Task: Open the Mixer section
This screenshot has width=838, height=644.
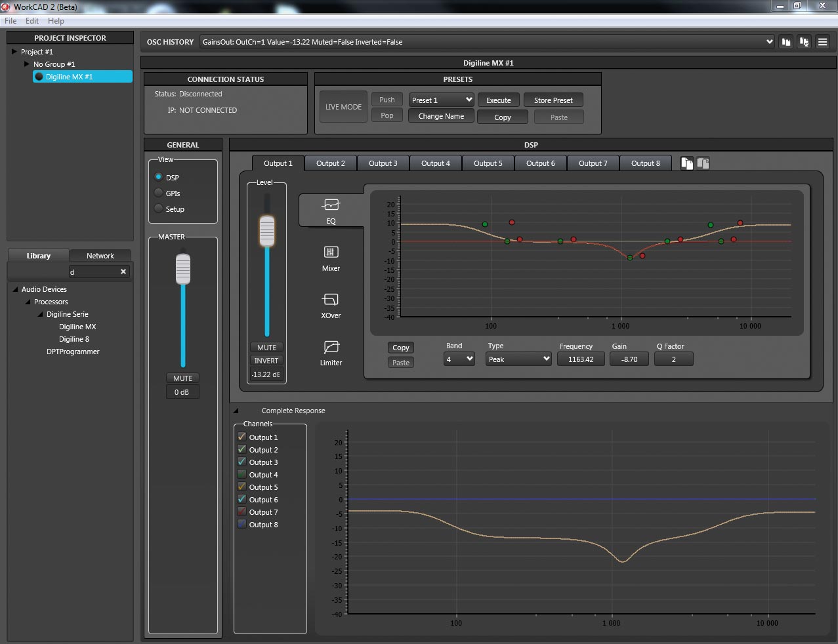Action: (x=331, y=258)
